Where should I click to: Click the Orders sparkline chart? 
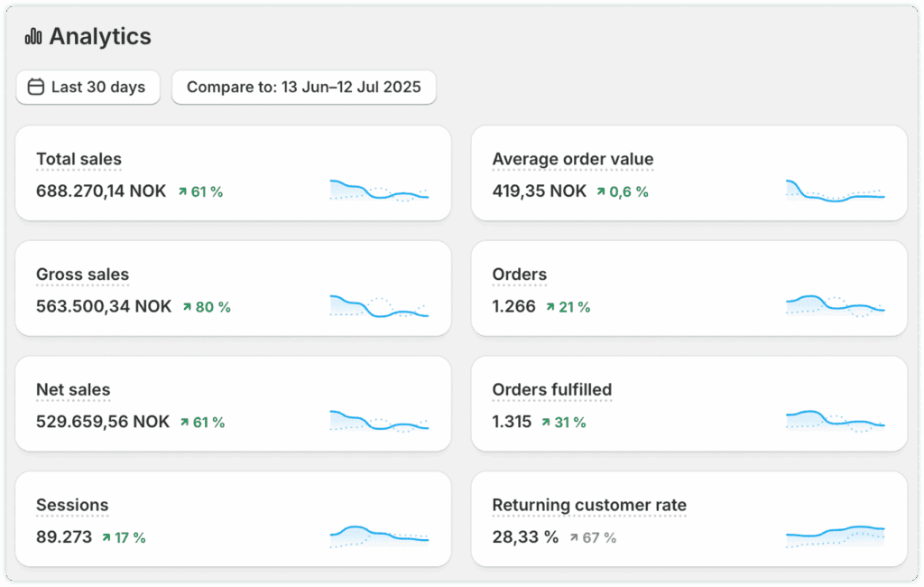pyautogui.click(x=835, y=304)
